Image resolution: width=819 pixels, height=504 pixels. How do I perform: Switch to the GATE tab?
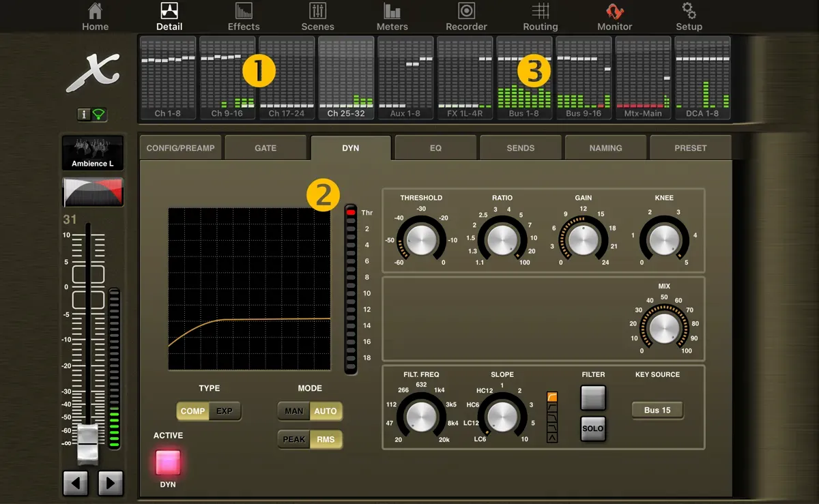point(265,147)
